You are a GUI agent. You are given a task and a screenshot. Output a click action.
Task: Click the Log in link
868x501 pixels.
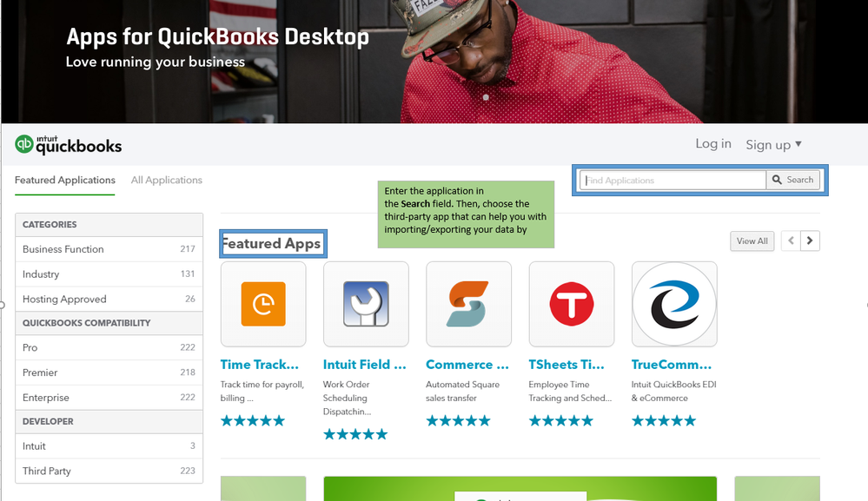coord(713,144)
